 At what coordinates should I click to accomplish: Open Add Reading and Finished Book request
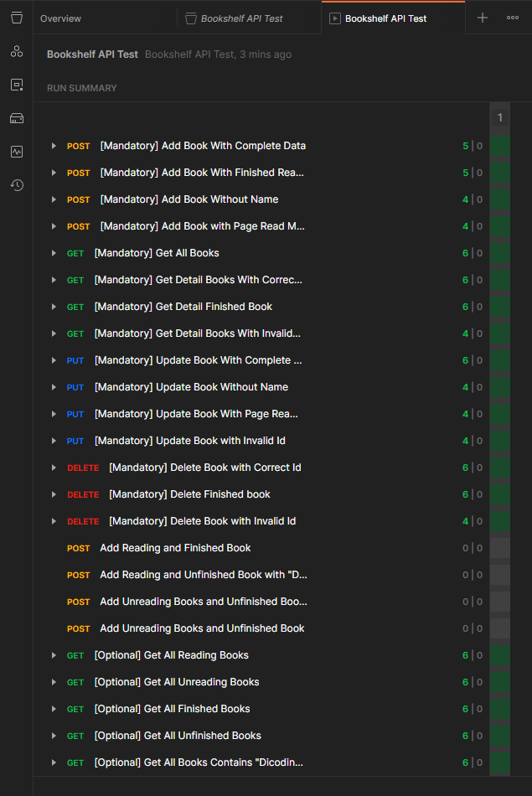pyautogui.click(x=175, y=548)
